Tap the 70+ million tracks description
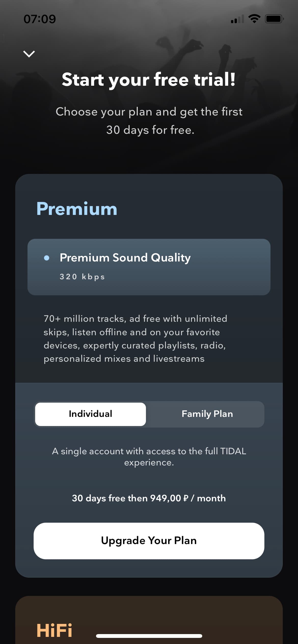Image resolution: width=298 pixels, height=644 pixels. coord(136,339)
